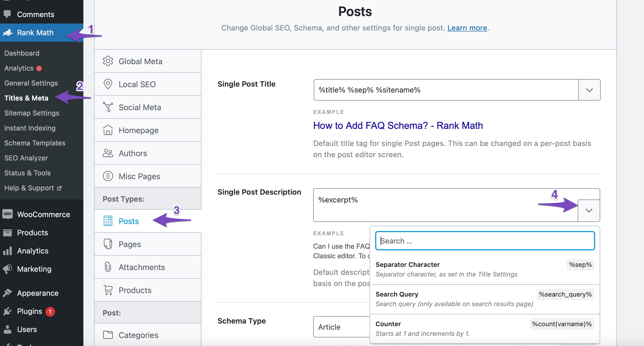Open the Schema Type Article dropdown

[x=342, y=327]
